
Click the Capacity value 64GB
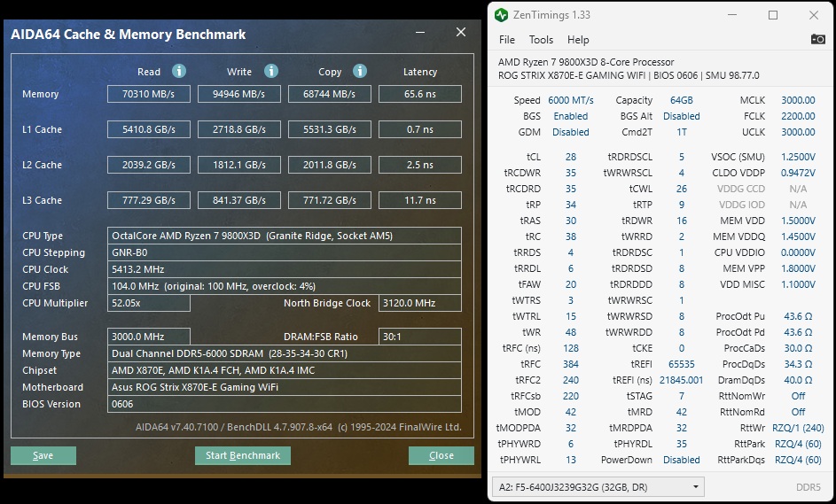click(682, 100)
